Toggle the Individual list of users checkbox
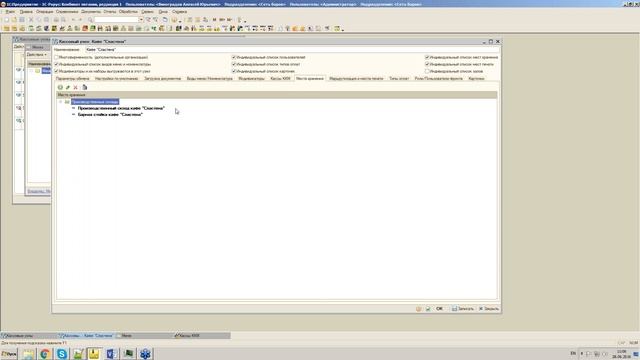 tap(234, 58)
